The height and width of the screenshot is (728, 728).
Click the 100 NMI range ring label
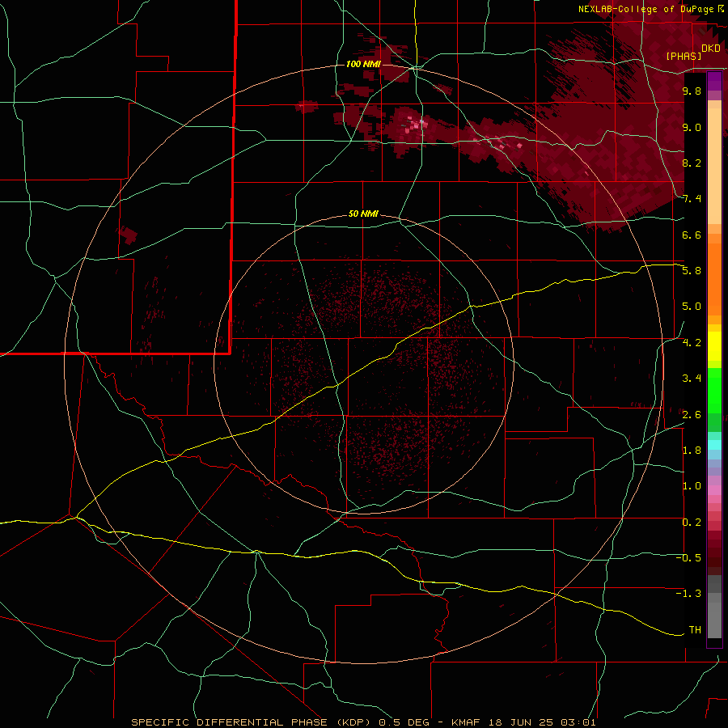pos(363,64)
